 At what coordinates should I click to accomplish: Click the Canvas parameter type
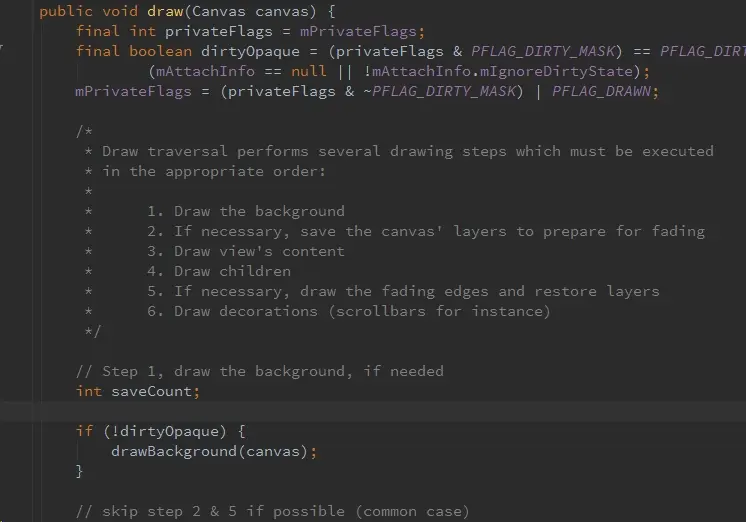point(218,11)
